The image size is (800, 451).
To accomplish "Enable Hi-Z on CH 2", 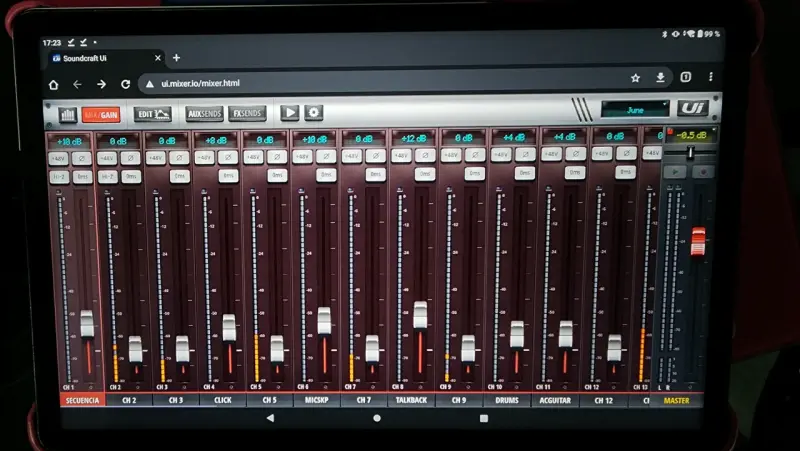I will point(107,177).
